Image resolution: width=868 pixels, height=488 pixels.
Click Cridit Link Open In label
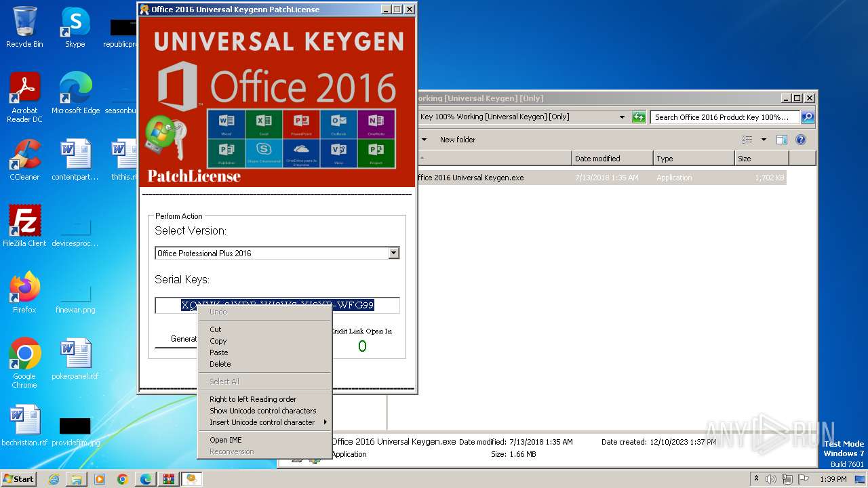click(x=361, y=331)
